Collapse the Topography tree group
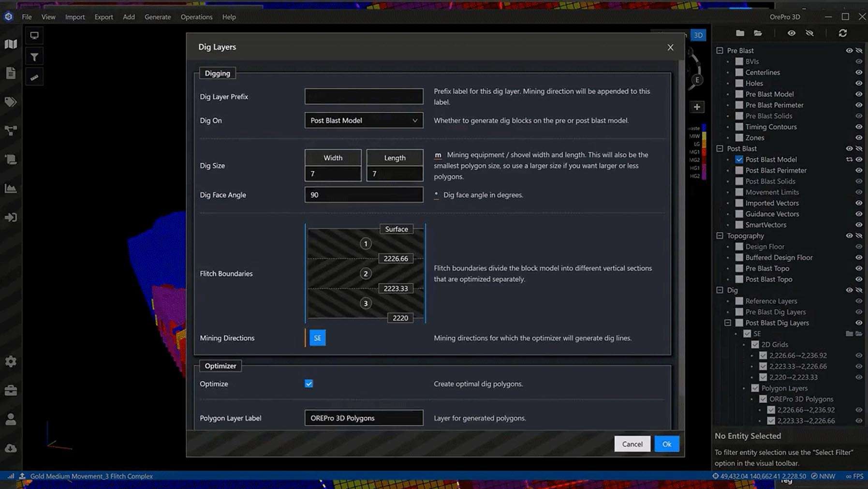Viewport: 868px width, 489px height. 720,236
